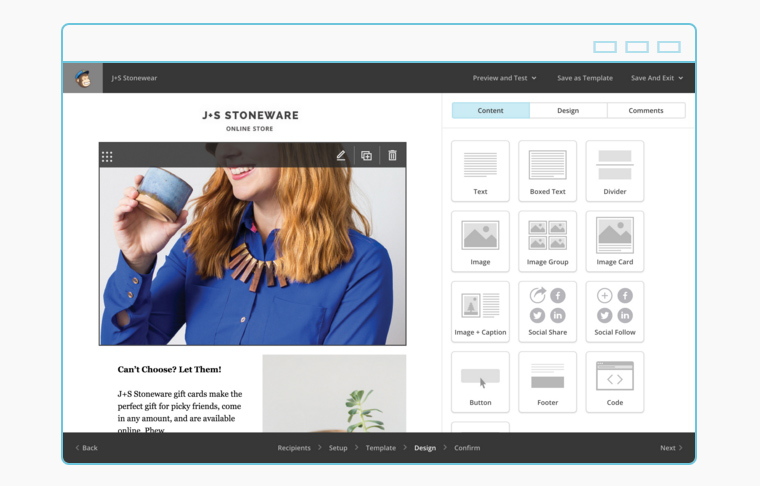The height and width of the screenshot is (486, 760).
Task: Click the J+S STONEWARE heading
Action: 250,115
